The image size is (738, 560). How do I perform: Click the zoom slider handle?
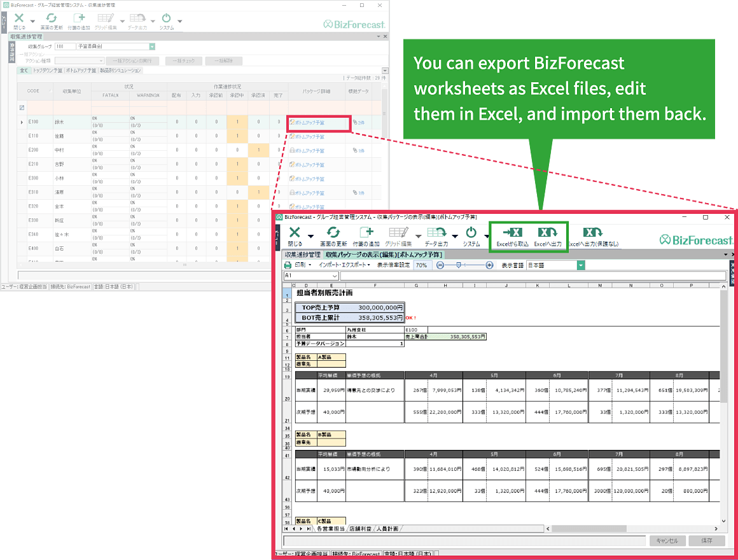pyautogui.click(x=459, y=265)
